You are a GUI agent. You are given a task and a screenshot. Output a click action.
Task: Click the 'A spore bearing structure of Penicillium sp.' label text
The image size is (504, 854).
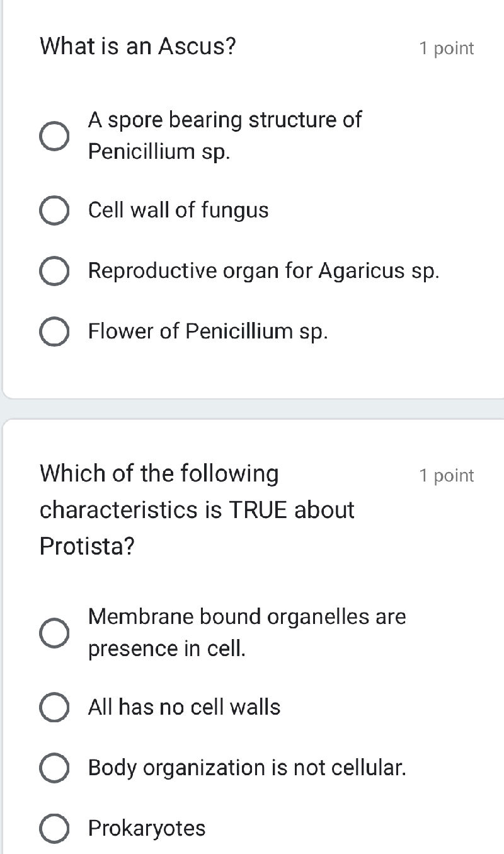click(225, 136)
